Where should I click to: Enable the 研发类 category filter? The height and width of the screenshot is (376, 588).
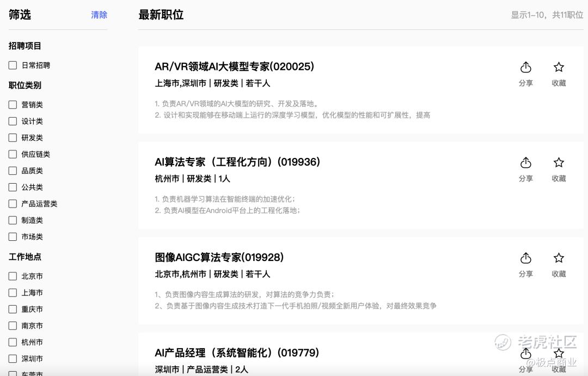[13, 138]
